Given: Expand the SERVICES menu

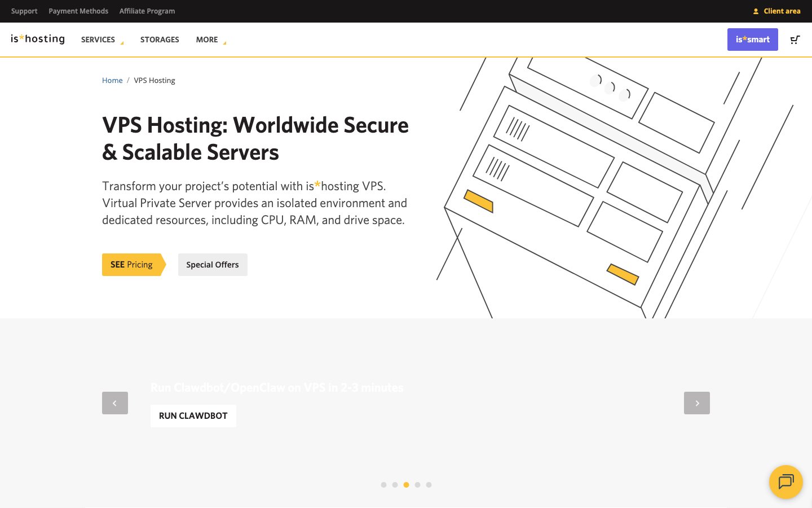Looking at the screenshot, I should (102, 40).
